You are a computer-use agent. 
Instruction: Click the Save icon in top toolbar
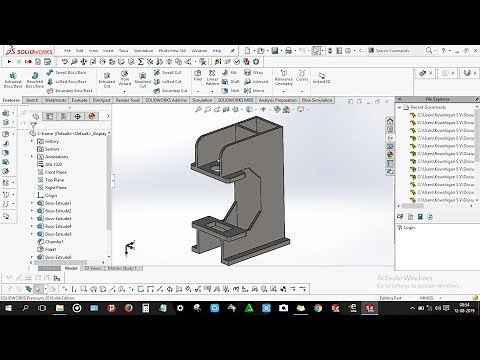[275, 51]
